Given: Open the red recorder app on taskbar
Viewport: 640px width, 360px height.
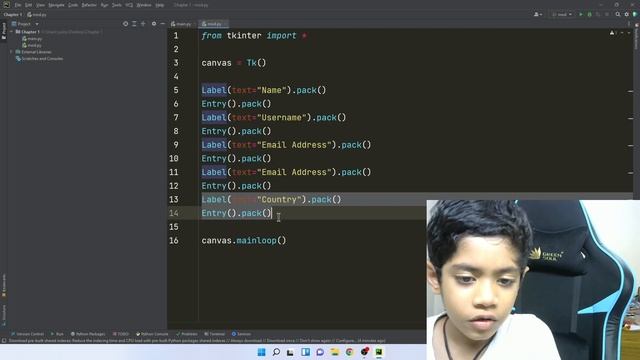Looking at the screenshot, I should pos(364,352).
